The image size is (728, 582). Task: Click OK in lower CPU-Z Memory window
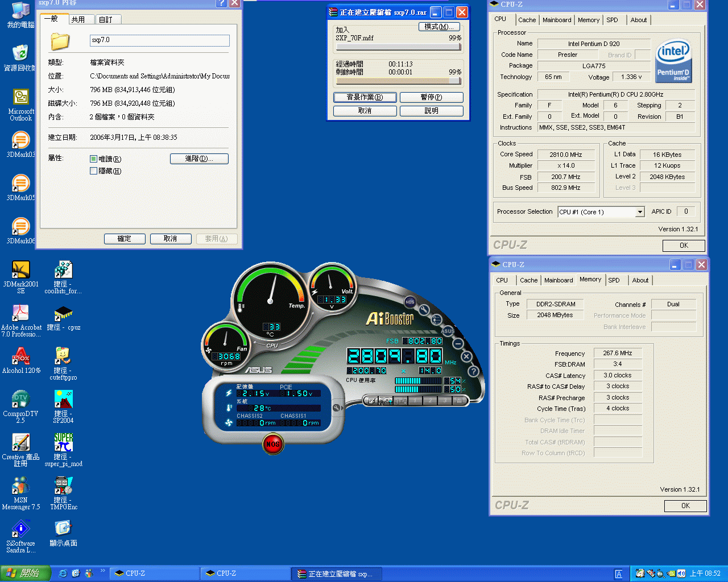[685, 506]
